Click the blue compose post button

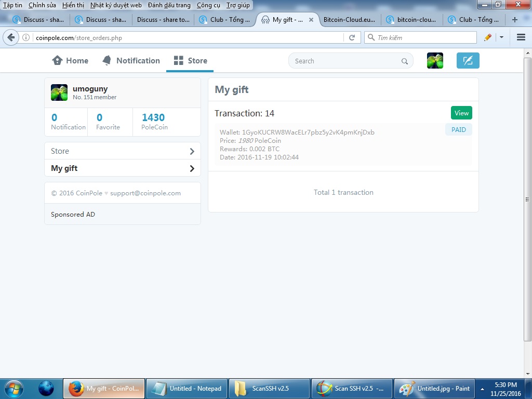[x=468, y=61]
